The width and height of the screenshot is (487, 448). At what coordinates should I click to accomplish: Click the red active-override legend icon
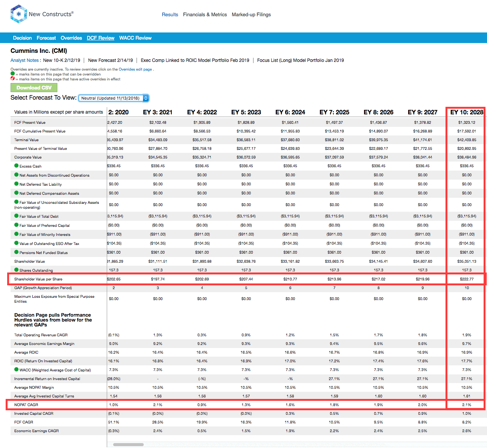point(12,79)
